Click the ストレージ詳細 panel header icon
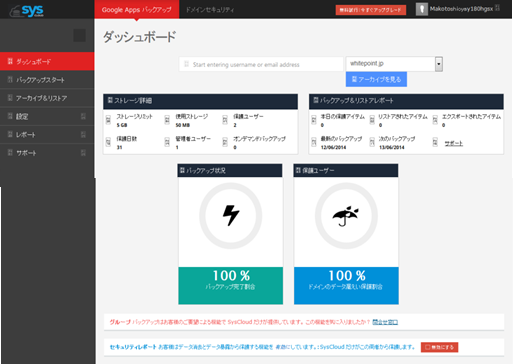Image resolution: width=513 pixels, height=364 pixels. click(x=110, y=100)
